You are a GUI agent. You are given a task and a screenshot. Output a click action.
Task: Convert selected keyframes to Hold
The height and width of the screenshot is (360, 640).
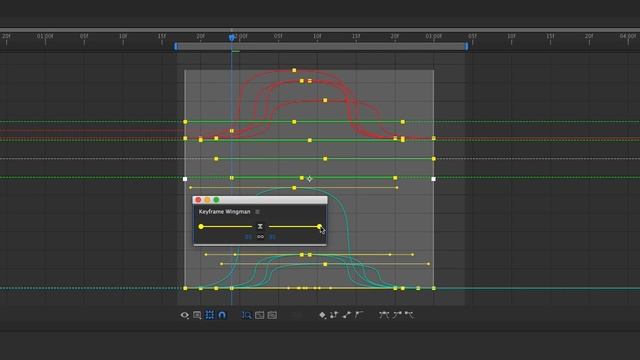334,315
